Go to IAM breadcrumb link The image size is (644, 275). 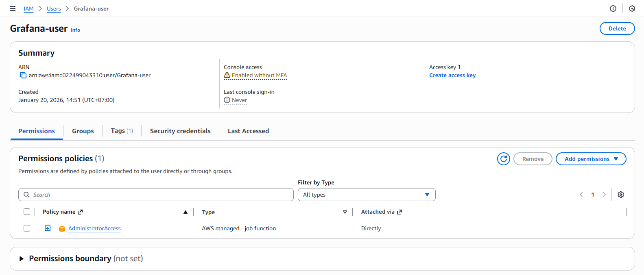pyautogui.click(x=28, y=9)
